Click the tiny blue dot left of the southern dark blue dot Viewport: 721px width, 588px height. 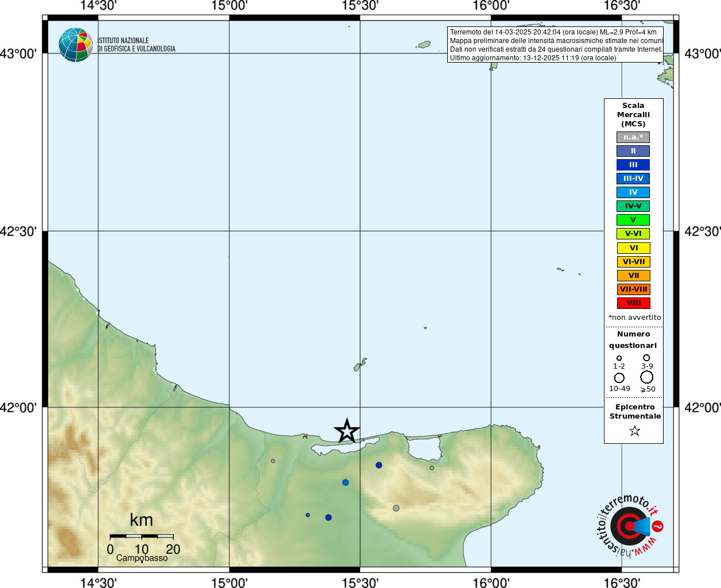tap(308, 515)
